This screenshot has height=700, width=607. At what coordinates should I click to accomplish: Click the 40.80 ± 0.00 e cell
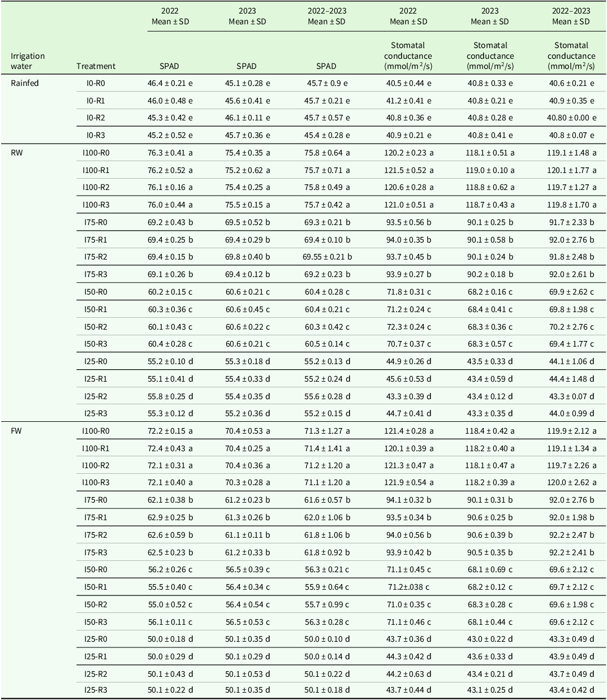click(571, 118)
